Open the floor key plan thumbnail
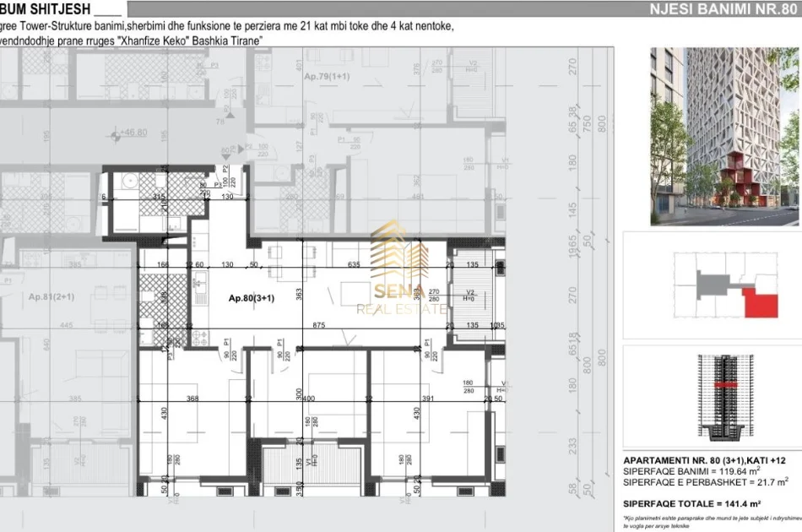The width and height of the screenshot is (802, 532). tap(712, 285)
